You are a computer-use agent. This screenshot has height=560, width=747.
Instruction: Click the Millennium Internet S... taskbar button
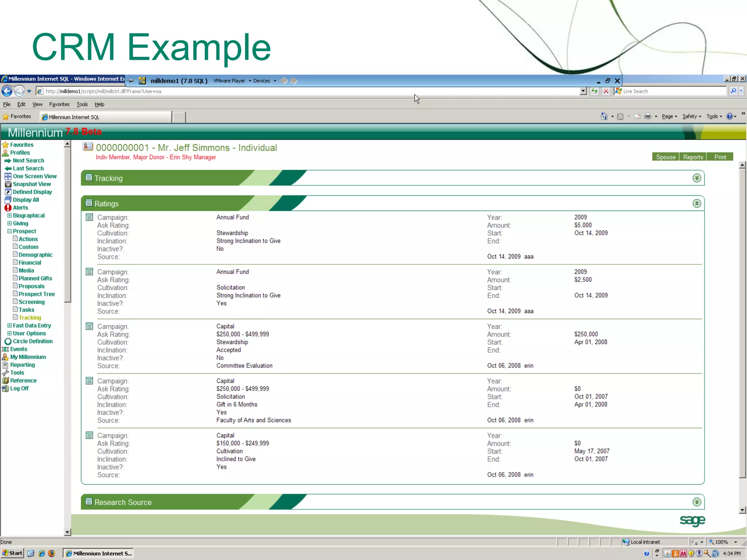(x=98, y=553)
